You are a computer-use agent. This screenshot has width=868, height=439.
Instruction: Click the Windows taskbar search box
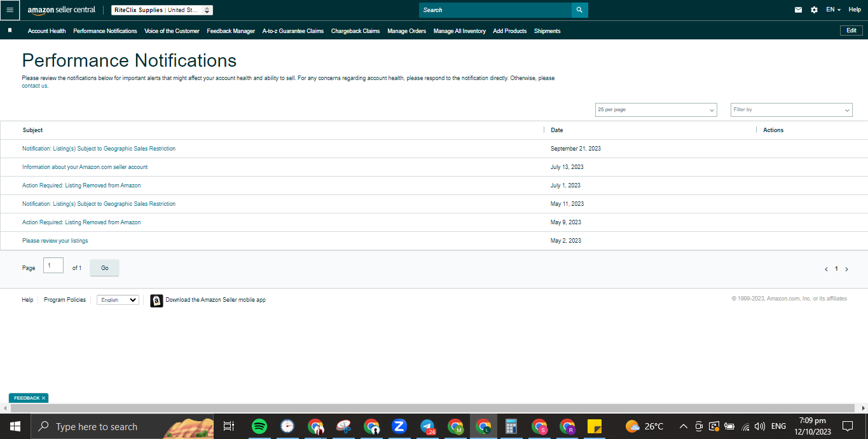122,426
